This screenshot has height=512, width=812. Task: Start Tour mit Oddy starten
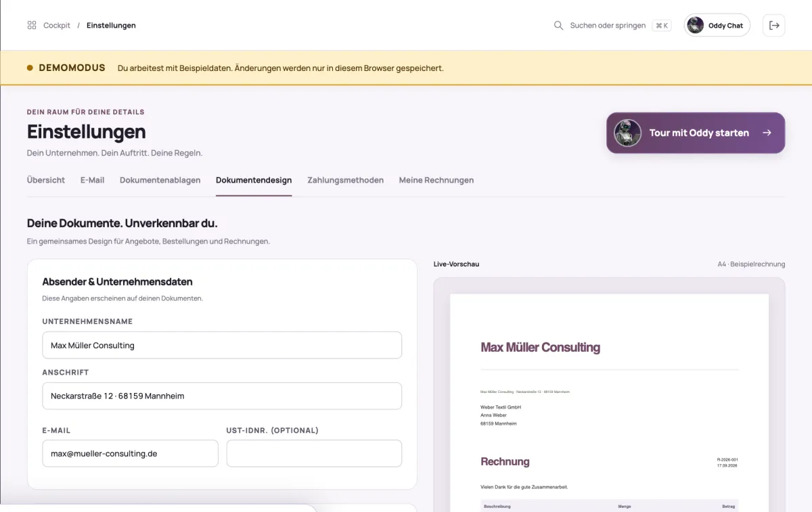coord(696,133)
